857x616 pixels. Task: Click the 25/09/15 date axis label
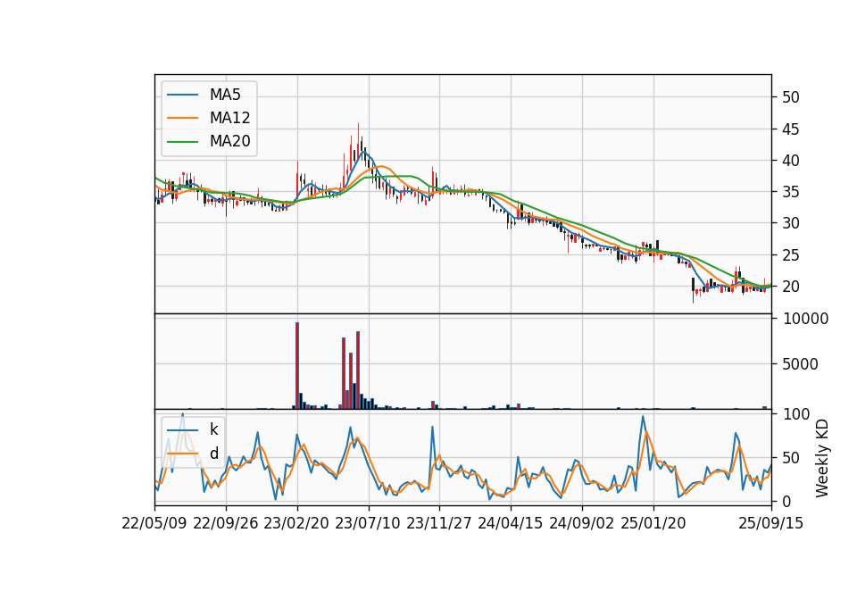tap(771, 523)
